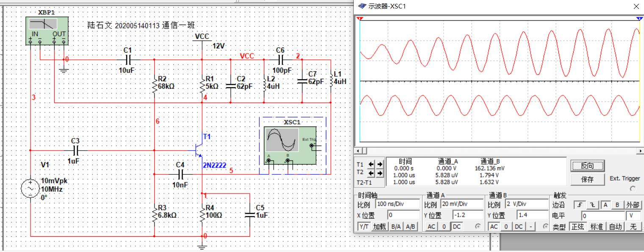
Task: Open the XSC1 oscilloscope instrument
Action: pyautogui.click(x=290, y=144)
